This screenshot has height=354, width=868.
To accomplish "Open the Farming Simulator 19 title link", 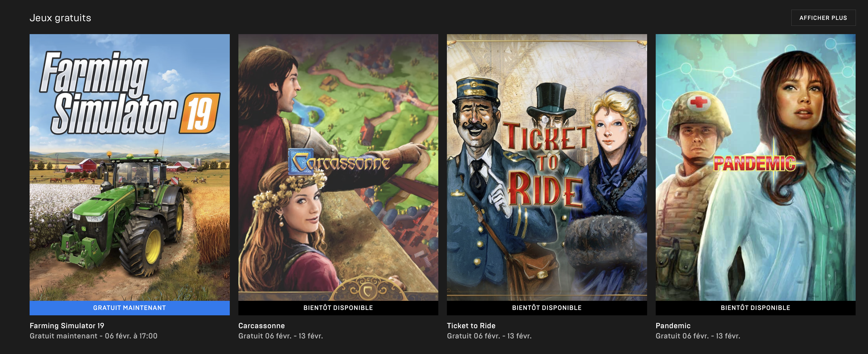I will 67,326.
